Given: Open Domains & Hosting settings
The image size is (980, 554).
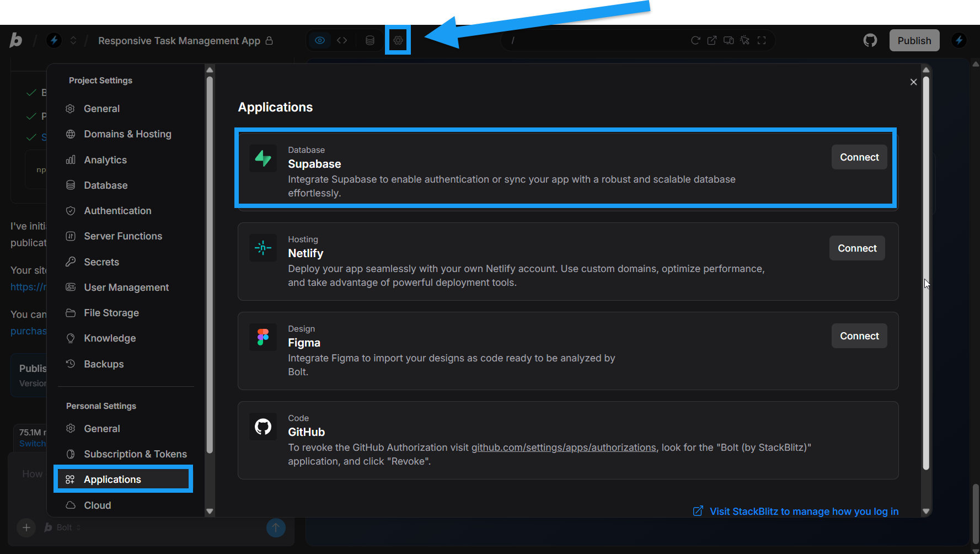Looking at the screenshot, I should [x=128, y=134].
